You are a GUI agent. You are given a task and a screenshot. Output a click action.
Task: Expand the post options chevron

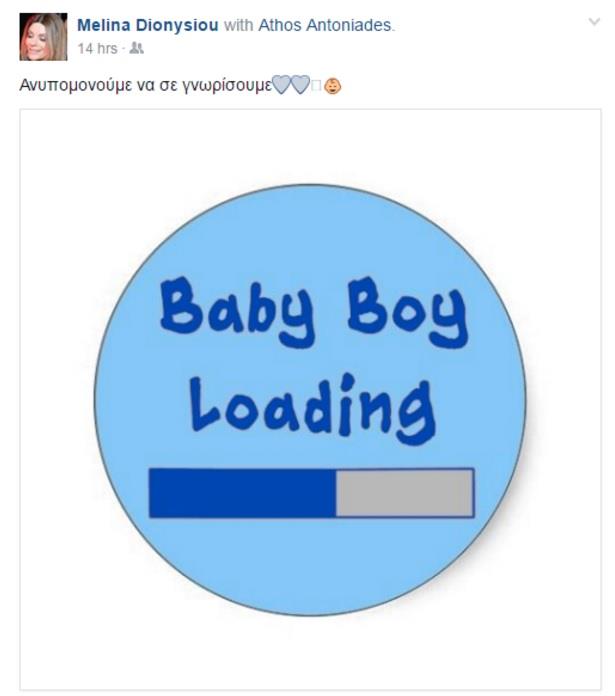pyautogui.click(x=594, y=22)
